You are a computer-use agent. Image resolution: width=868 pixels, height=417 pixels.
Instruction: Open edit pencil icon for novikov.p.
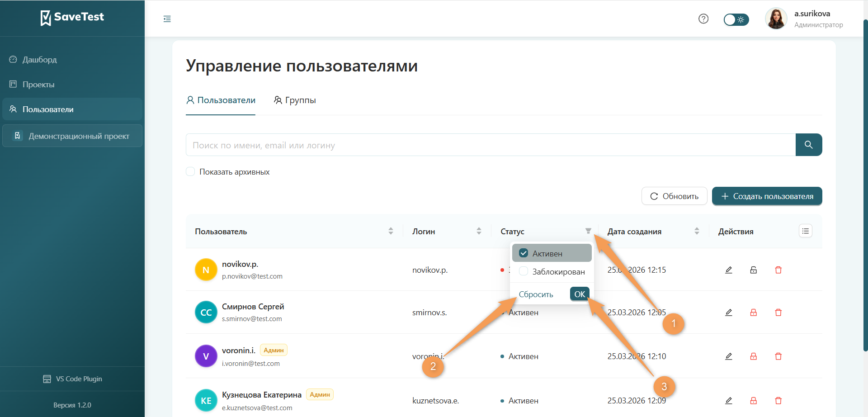(x=728, y=270)
